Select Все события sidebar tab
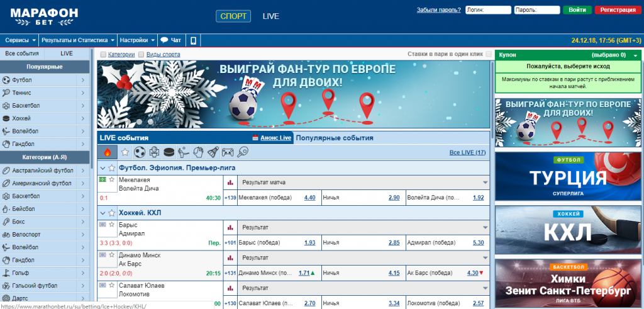Screen dimensions: 644x309 click(x=22, y=53)
